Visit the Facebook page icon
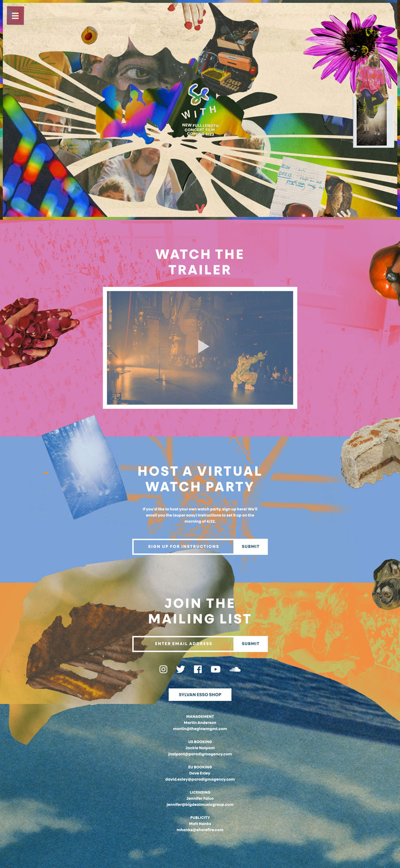This screenshot has width=400, height=868. coord(198,669)
